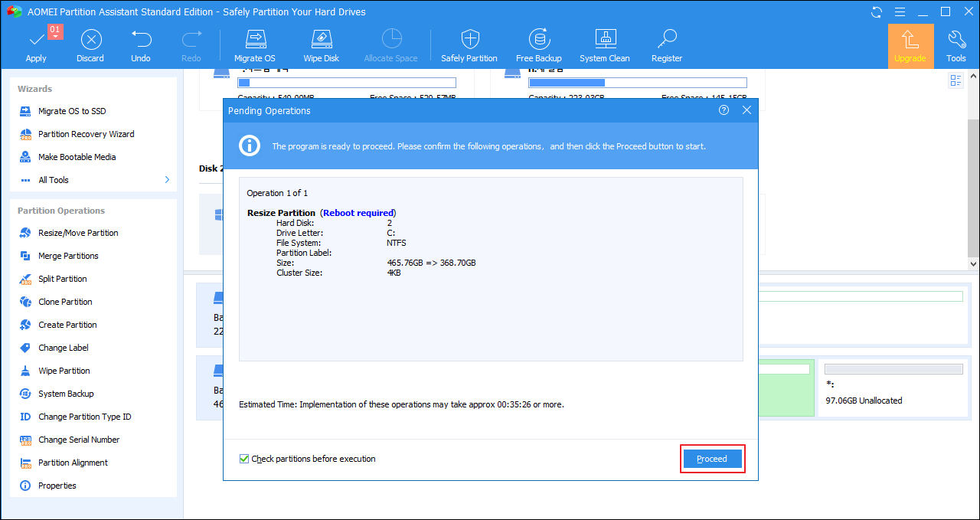Click 'Reboot required' text
The image size is (980, 520).
click(x=358, y=213)
